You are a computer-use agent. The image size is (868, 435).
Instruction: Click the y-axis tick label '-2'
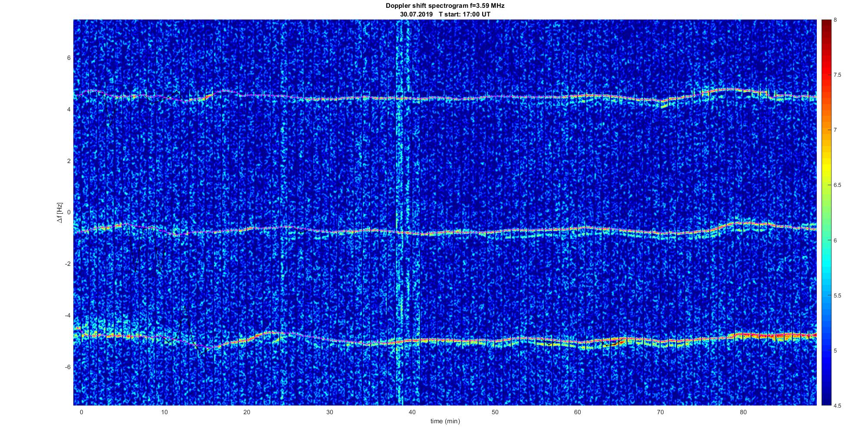[68, 264]
